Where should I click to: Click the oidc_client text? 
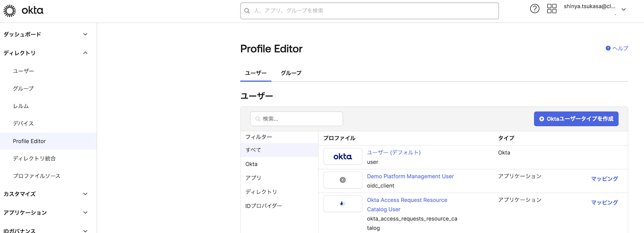pyautogui.click(x=381, y=186)
